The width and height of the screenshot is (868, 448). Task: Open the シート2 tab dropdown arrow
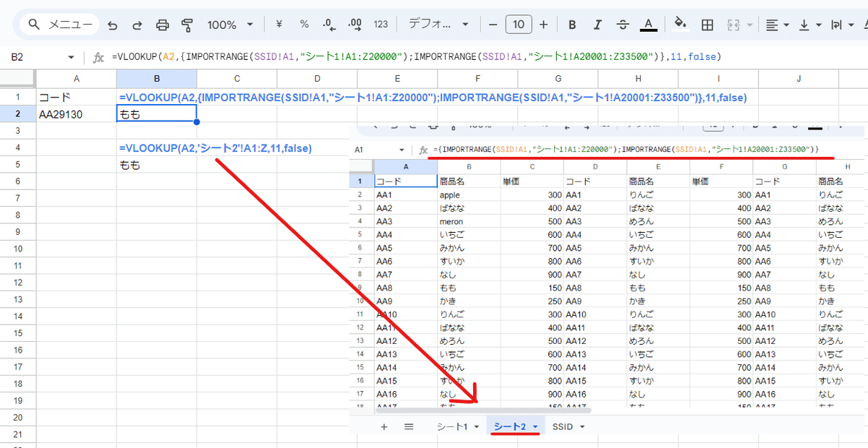(x=535, y=427)
